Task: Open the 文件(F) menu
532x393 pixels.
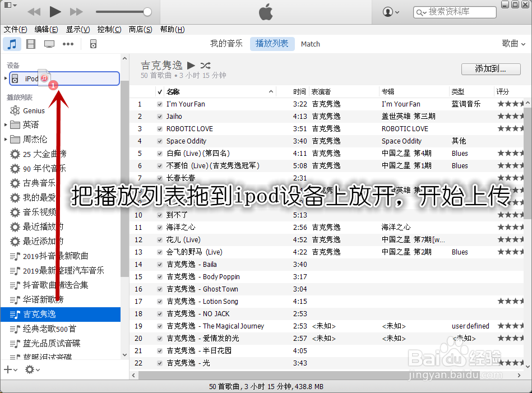Action: click(x=15, y=30)
